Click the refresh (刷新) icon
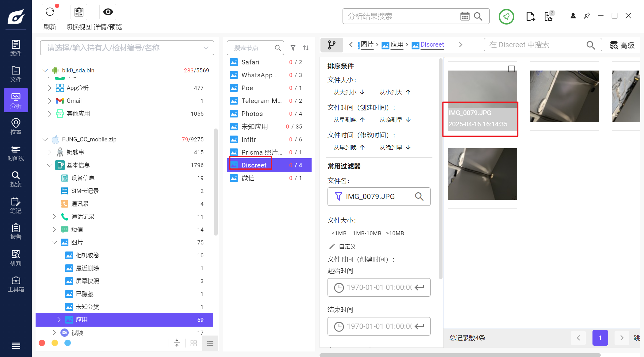The image size is (644, 357). pyautogui.click(x=50, y=12)
